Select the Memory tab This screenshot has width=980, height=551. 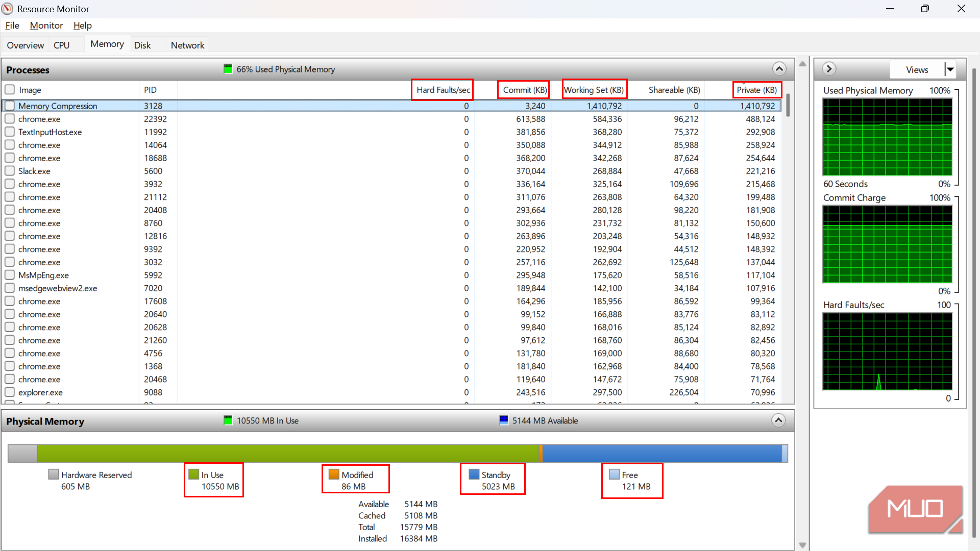pyautogui.click(x=107, y=44)
